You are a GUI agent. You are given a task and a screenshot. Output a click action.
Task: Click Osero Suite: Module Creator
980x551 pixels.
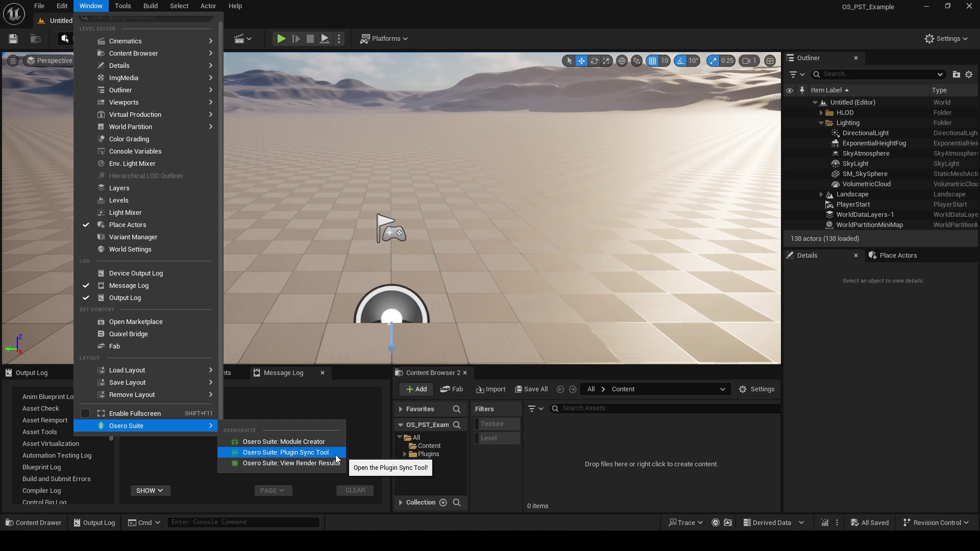tap(282, 442)
